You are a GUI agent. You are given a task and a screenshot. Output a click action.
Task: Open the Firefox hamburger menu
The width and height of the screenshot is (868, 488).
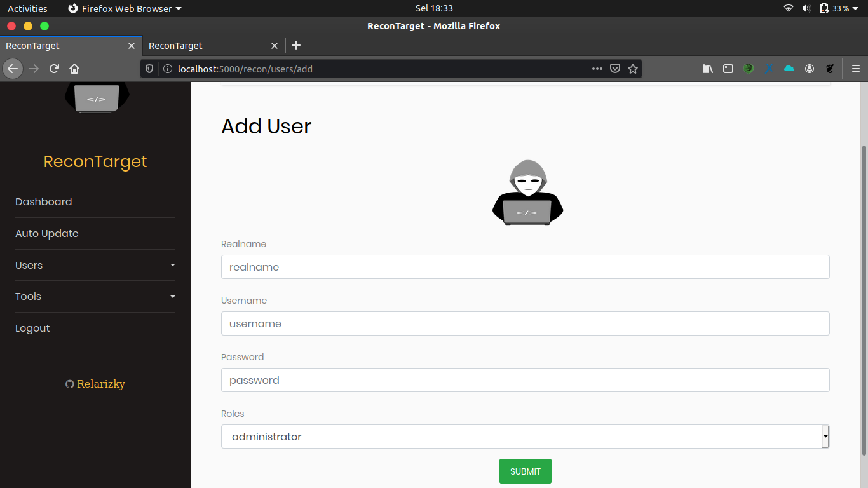(x=855, y=69)
